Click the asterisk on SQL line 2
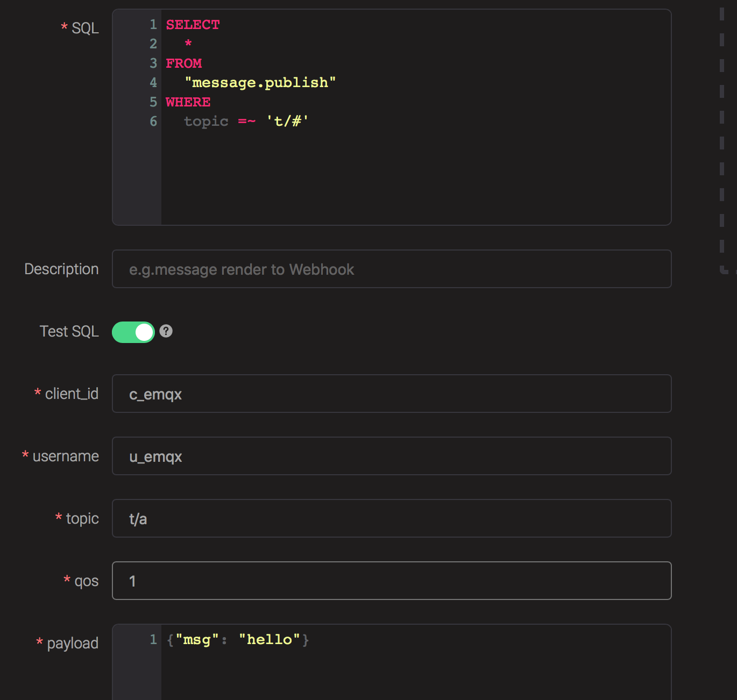This screenshot has width=737, height=700. [x=188, y=44]
